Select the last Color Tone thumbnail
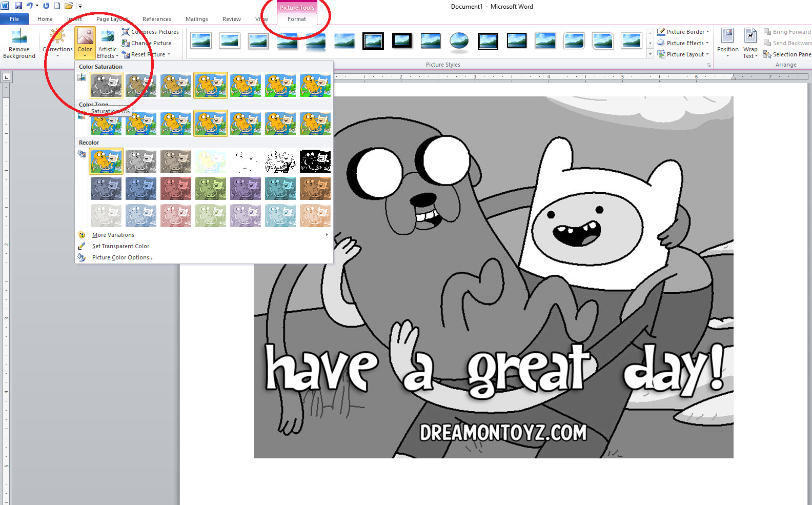 pos(315,123)
